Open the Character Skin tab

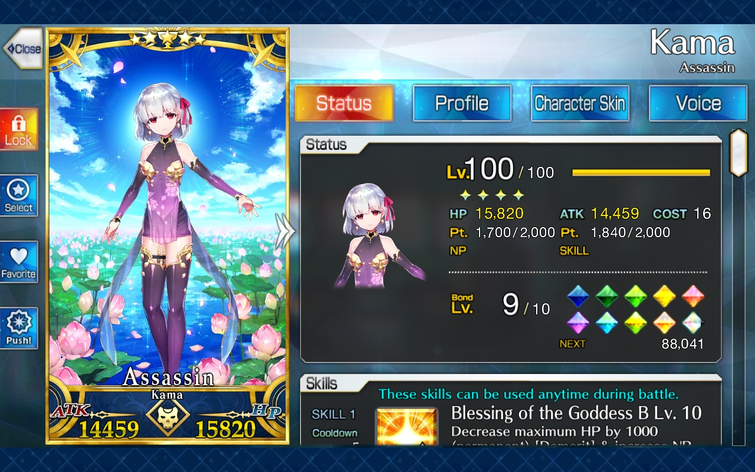[x=580, y=103]
